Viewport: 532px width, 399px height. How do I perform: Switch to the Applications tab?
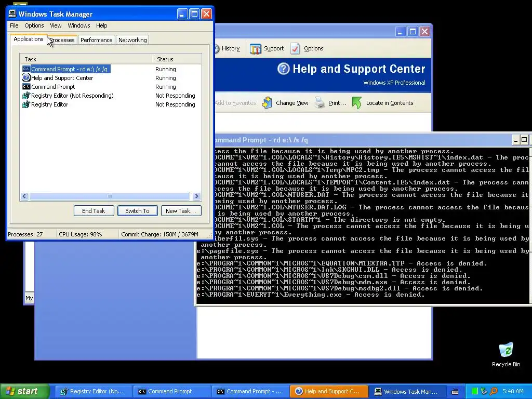click(x=29, y=39)
